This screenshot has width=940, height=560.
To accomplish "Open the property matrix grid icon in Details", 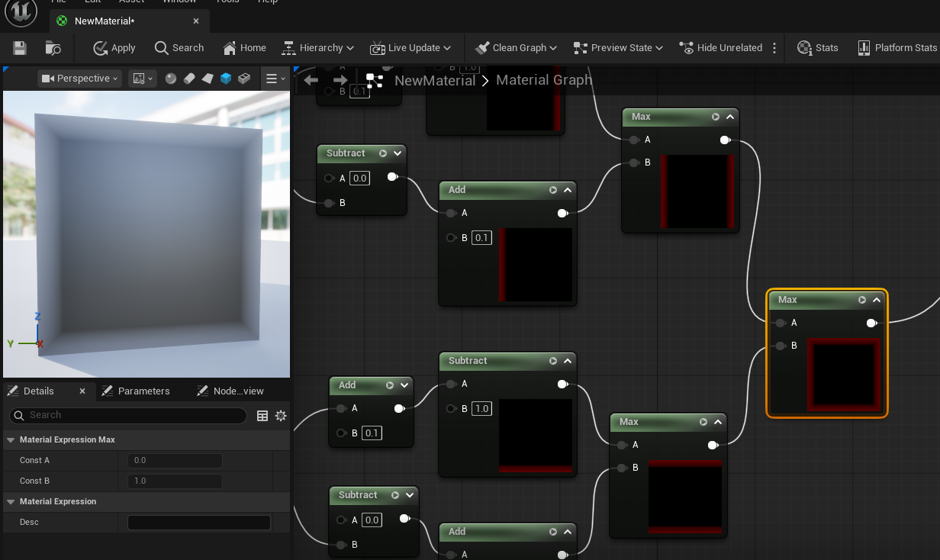I will [x=262, y=416].
